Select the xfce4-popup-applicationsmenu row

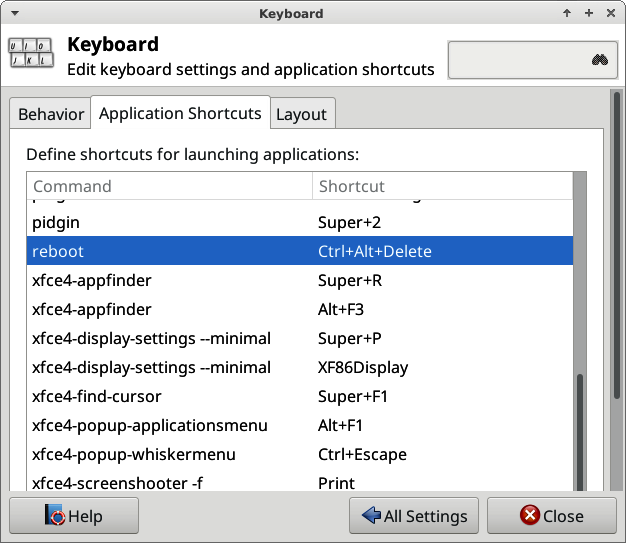click(299, 425)
